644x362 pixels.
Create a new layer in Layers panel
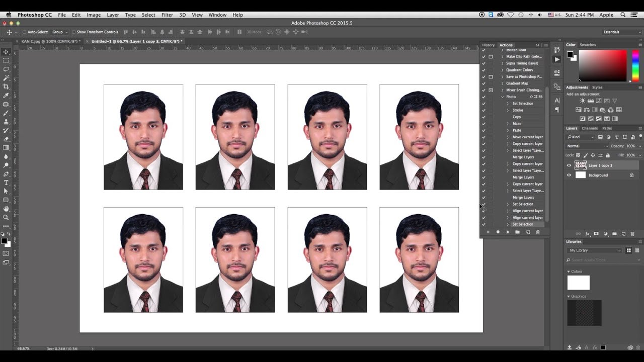[623, 234]
